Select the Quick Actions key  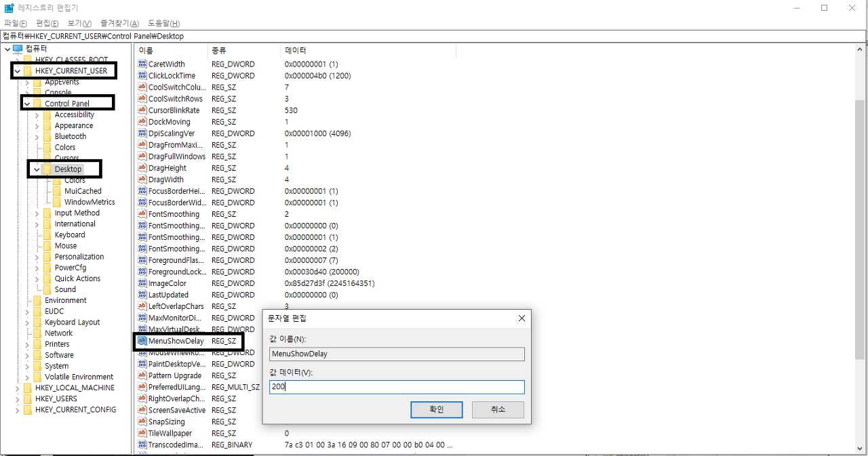[77, 278]
